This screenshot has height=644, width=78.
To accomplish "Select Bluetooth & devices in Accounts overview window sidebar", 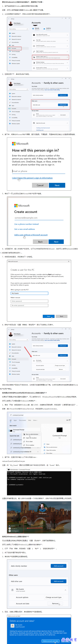I will pos(16,36).
